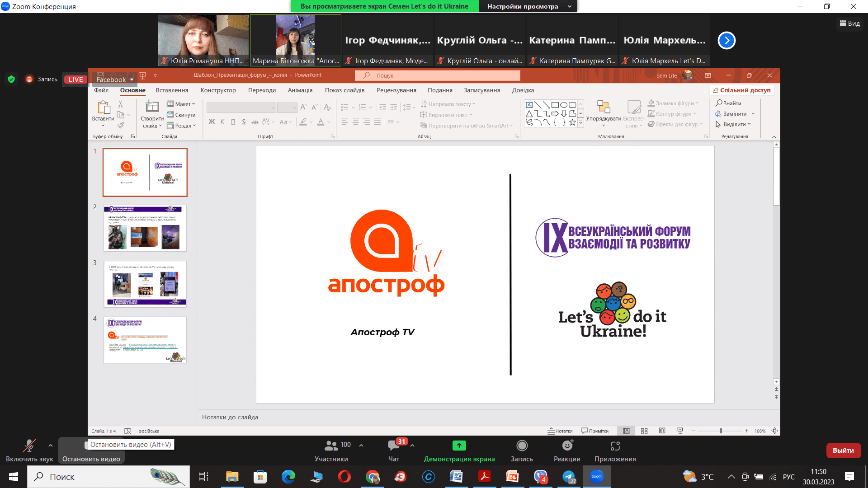This screenshot has height=488, width=868.
Task: Open Zoom Participants (Участники) panel
Action: tap(331, 451)
